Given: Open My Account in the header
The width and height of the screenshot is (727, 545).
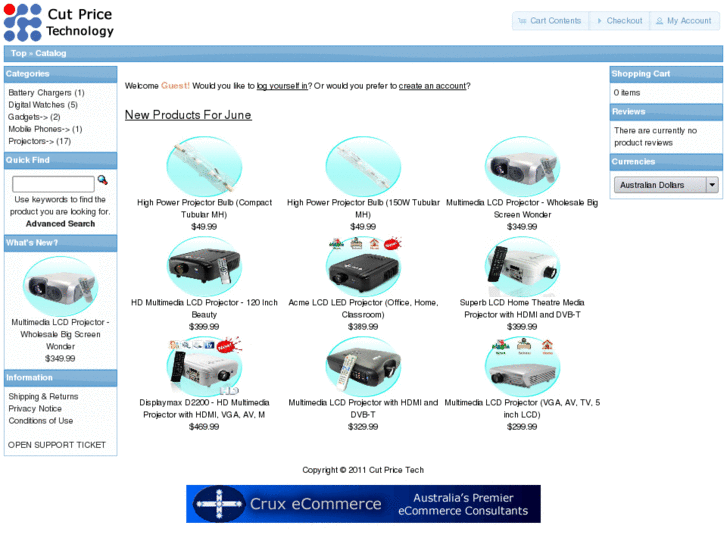Looking at the screenshot, I should click(x=684, y=21).
